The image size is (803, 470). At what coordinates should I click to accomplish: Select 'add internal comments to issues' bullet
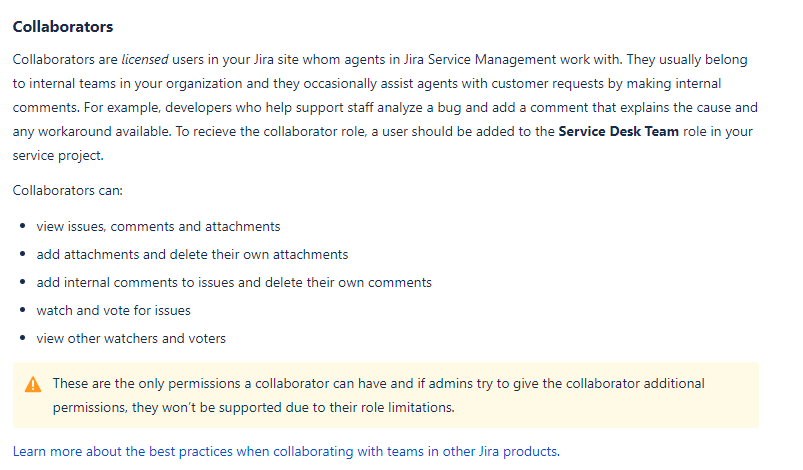click(234, 283)
